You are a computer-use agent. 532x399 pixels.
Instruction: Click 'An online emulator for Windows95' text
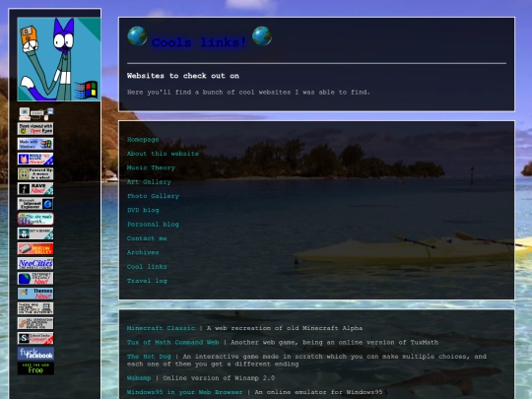pos(318,392)
